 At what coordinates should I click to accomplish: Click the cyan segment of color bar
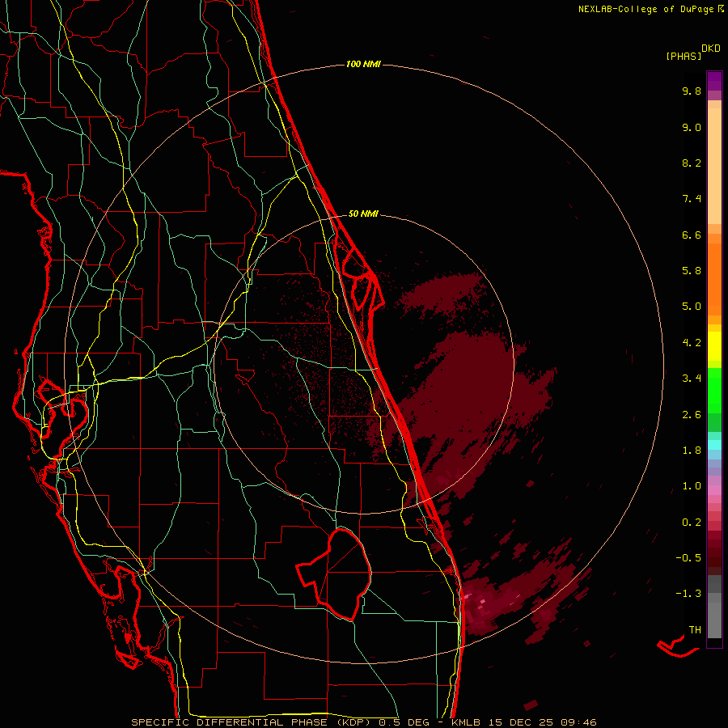714,445
